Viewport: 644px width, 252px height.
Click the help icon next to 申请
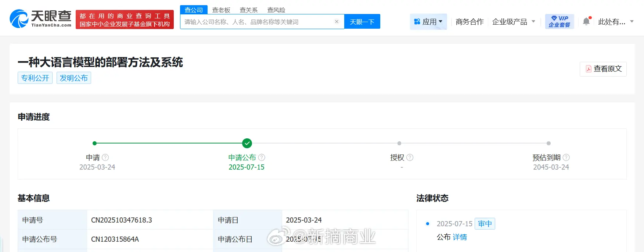tap(105, 157)
